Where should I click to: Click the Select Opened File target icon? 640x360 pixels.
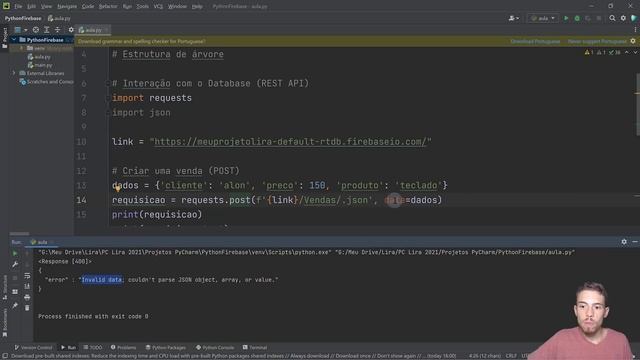coord(36,30)
